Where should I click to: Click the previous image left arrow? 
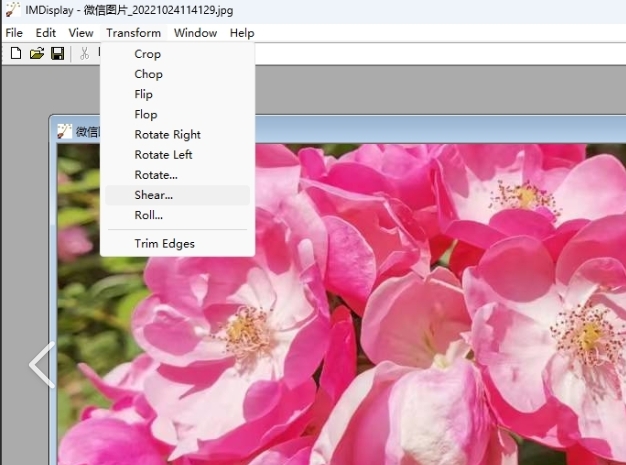42,364
